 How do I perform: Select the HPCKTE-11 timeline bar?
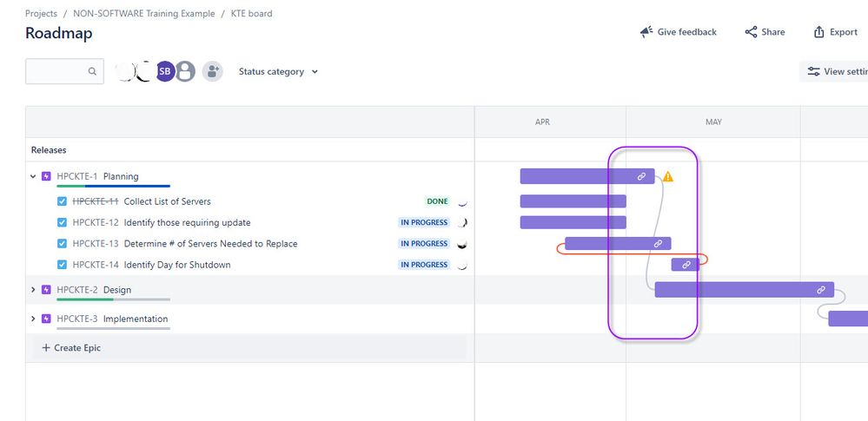[573, 201]
